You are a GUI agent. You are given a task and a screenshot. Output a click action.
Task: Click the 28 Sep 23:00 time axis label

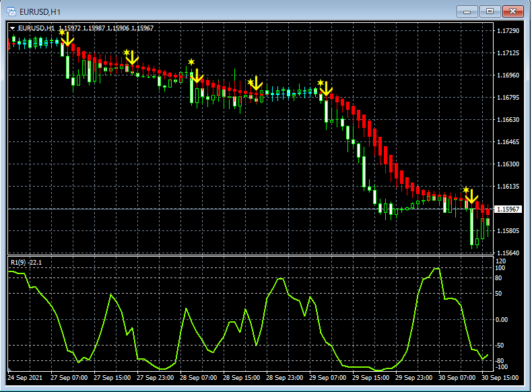tap(284, 378)
